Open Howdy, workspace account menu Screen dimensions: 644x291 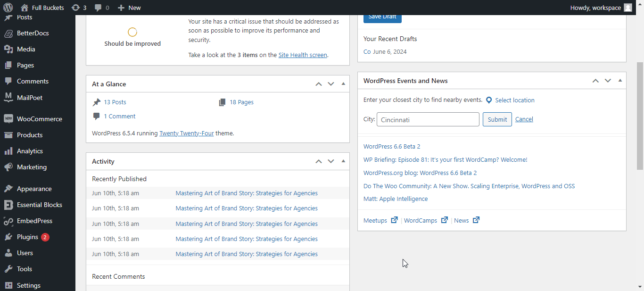point(601,8)
